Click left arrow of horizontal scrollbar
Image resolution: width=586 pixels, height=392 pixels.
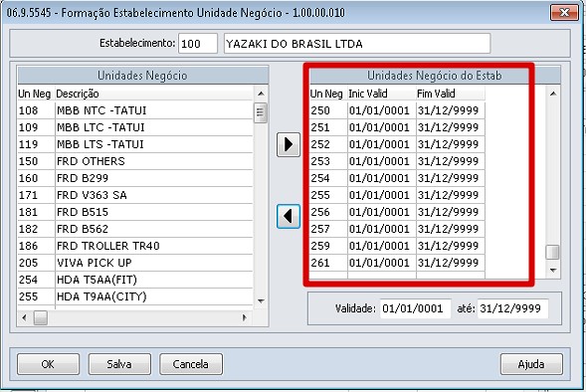[24, 318]
